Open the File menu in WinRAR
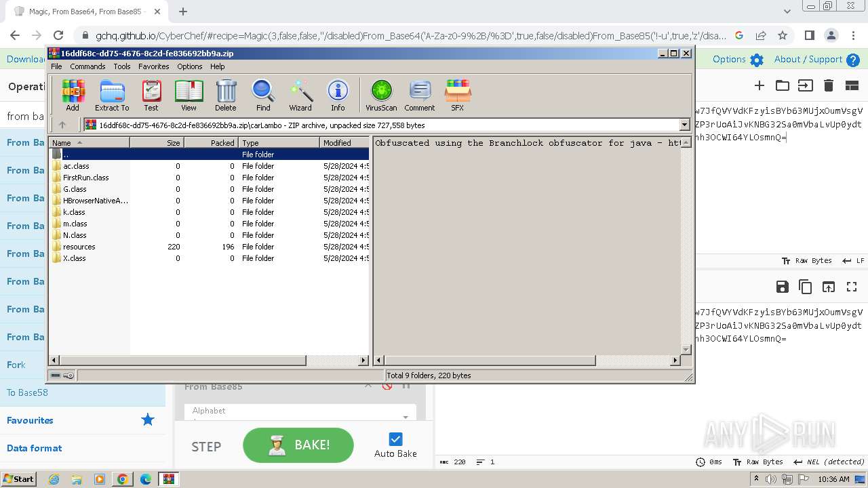 coord(56,66)
